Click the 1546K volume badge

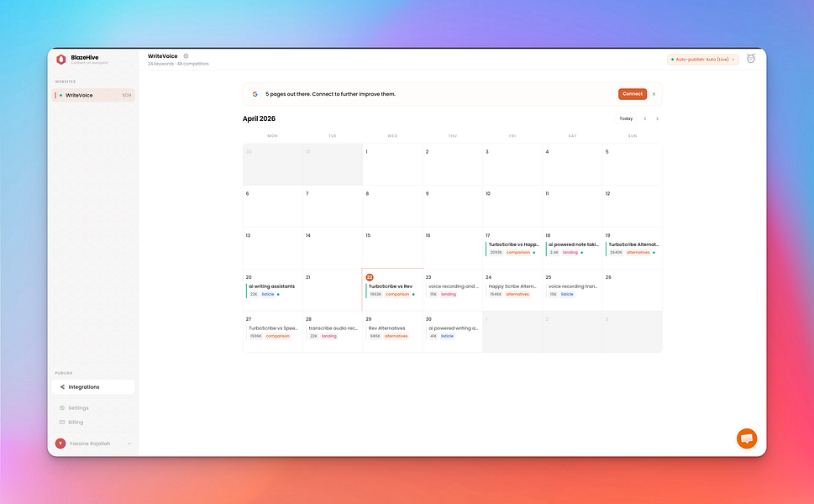click(x=496, y=294)
